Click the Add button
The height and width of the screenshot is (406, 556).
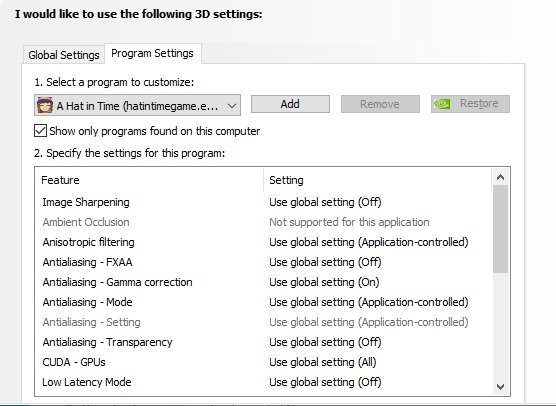point(290,104)
